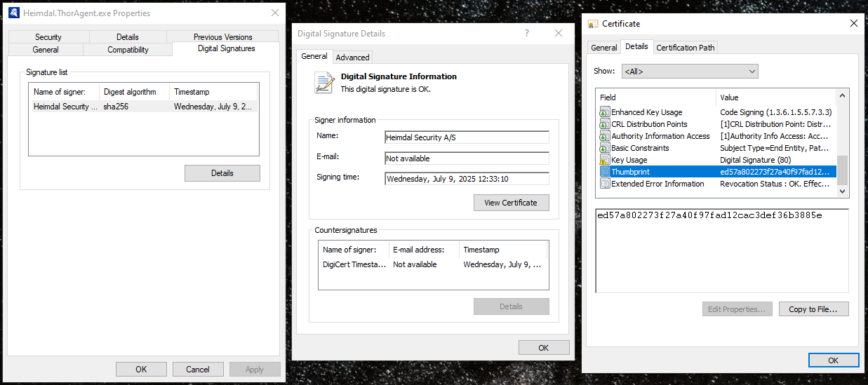
Task: Click the help question mark button
Action: coord(527,33)
